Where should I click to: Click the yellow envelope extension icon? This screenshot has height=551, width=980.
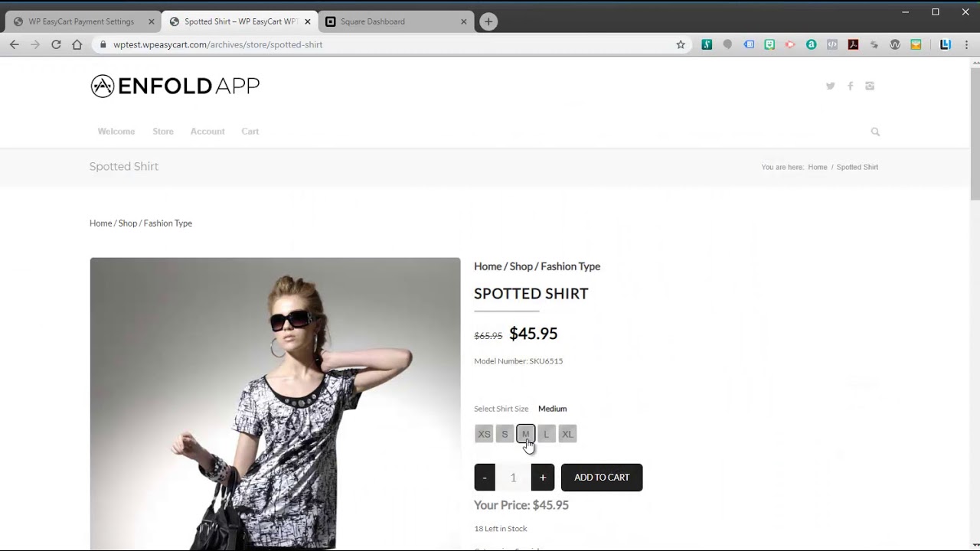916,44
